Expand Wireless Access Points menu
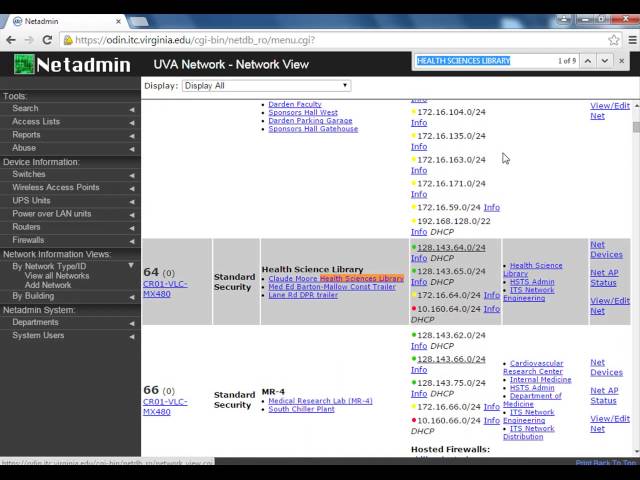 (70, 187)
